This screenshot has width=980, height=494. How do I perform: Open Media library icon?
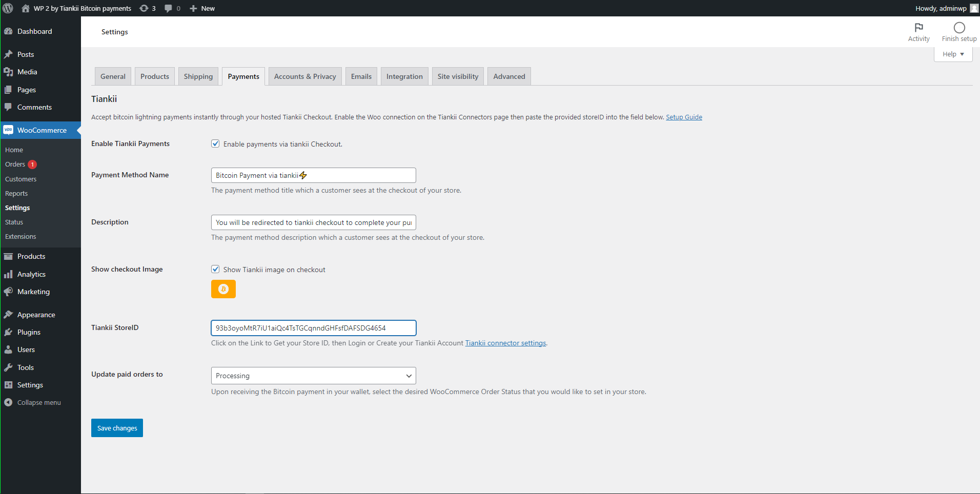[8, 72]
